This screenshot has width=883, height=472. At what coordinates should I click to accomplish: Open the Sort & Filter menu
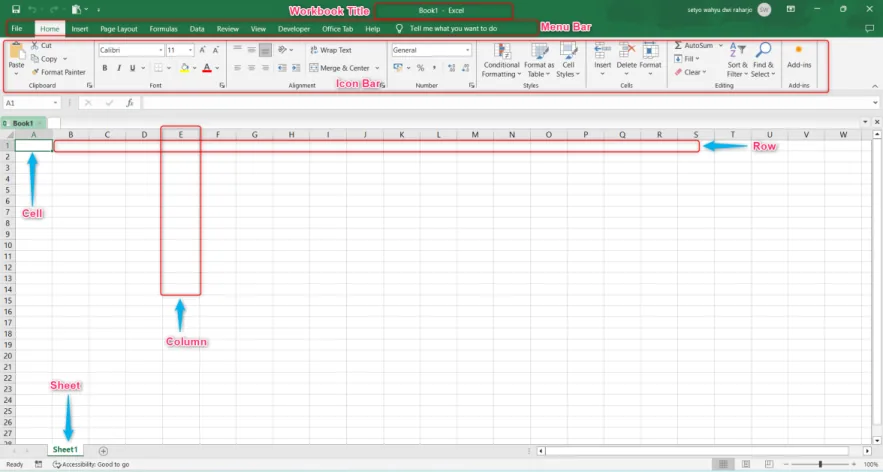coord(737,60)
